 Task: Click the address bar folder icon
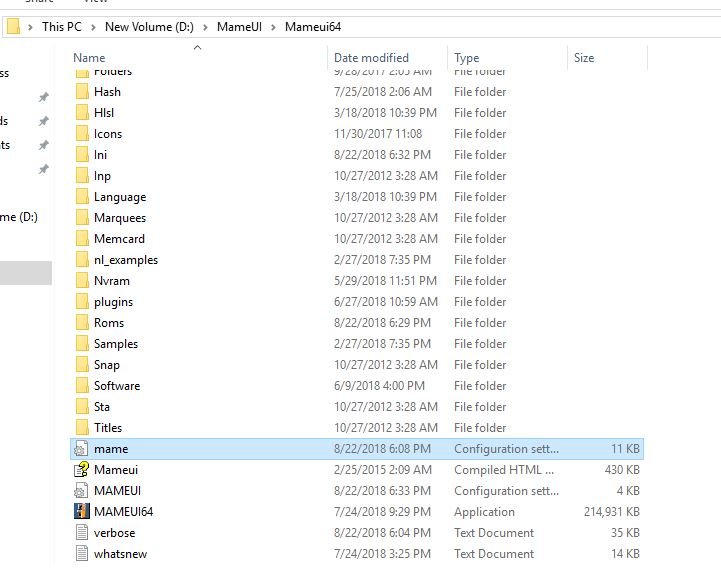tap(14, 27)
